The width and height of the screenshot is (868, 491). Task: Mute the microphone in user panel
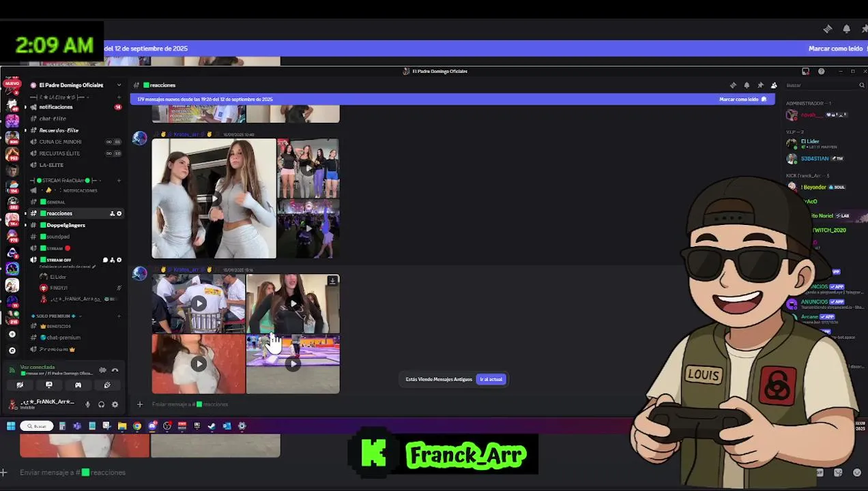[x=87, y=404]
